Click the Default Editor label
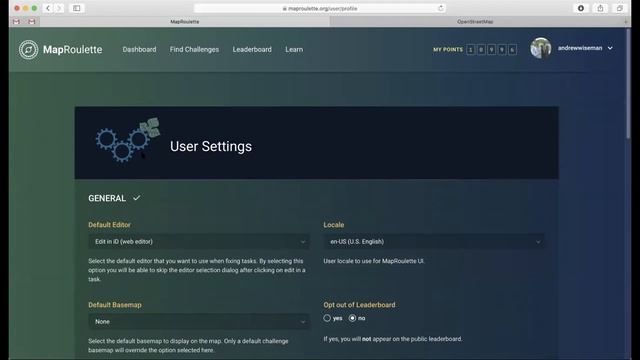The width and height of the screenshot is (640, 360). [109, 225]
